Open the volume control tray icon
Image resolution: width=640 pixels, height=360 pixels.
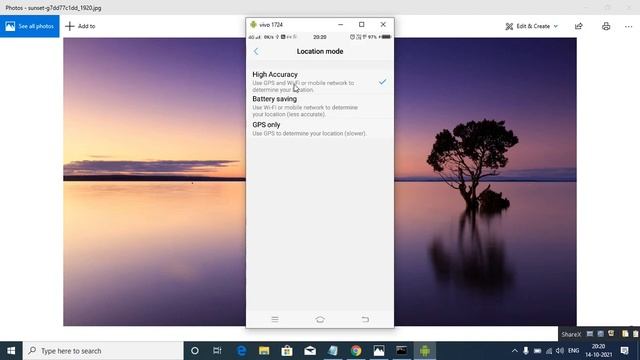[560, 351]
